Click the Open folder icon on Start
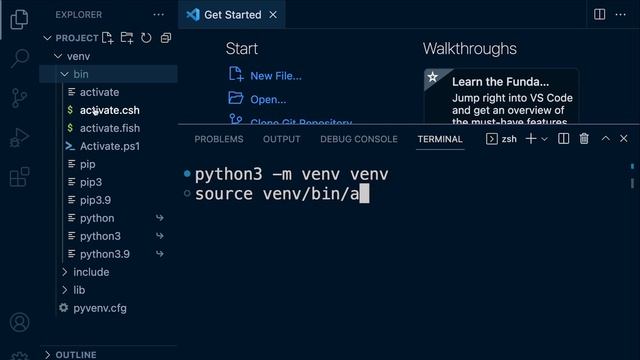 (236, 98)
